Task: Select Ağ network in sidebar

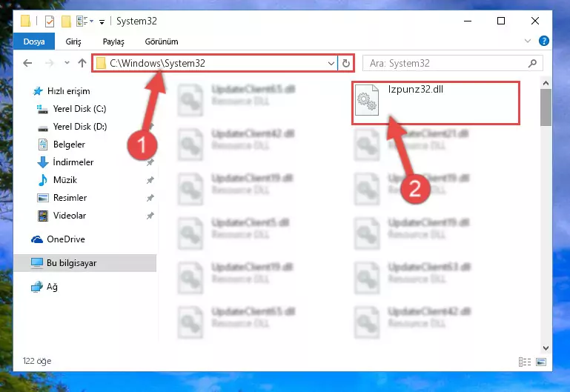Action: tap(52, 287)
